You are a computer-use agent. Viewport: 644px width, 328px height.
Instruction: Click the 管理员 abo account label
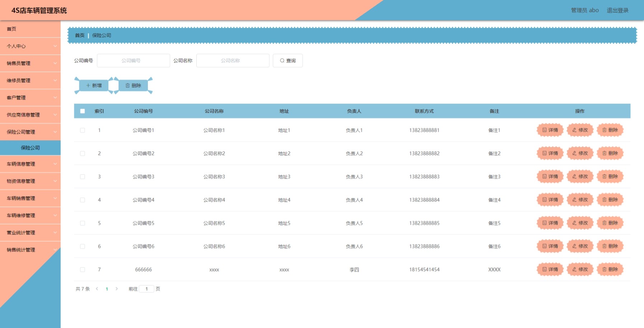(x=585, y=10)
